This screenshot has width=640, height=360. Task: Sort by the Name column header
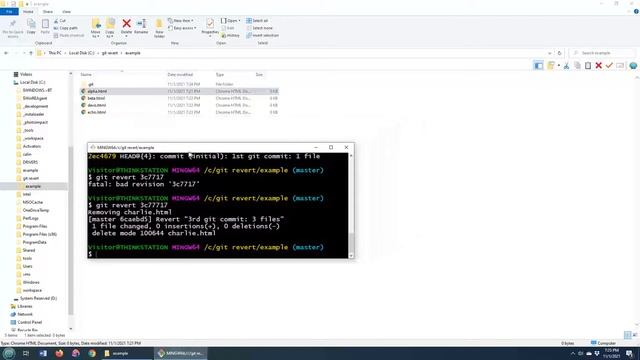pyautogui.click(x=86, y=75)
